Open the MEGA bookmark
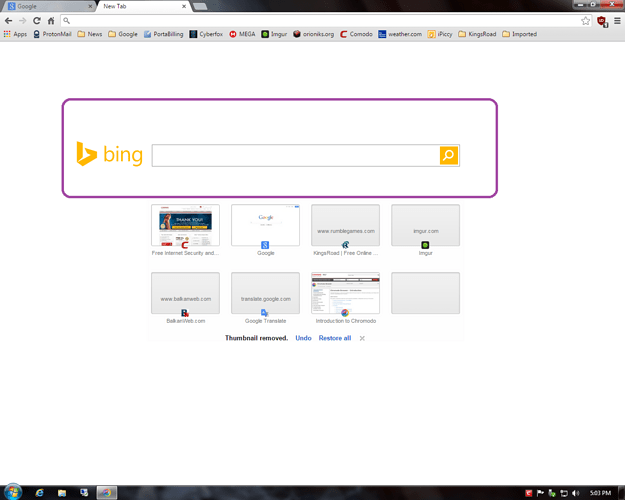 [242, 34]
